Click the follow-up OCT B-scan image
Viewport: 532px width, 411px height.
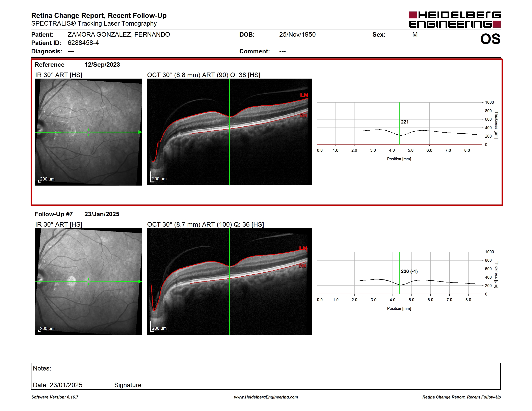230,281
